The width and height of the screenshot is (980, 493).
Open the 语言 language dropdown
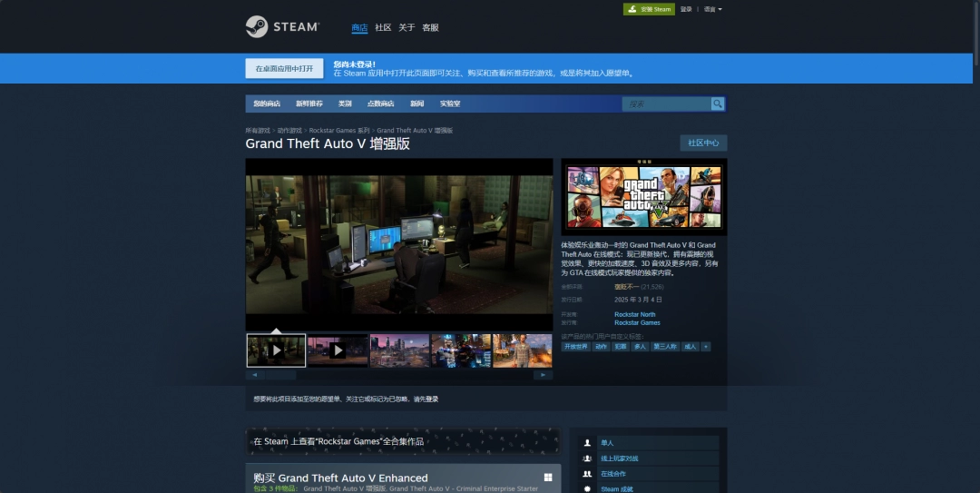[713, 9]
